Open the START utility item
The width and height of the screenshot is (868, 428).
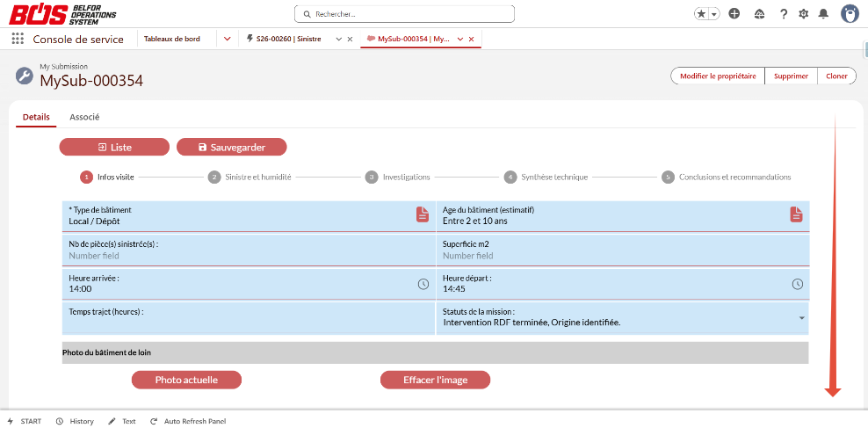click(25, 421)
